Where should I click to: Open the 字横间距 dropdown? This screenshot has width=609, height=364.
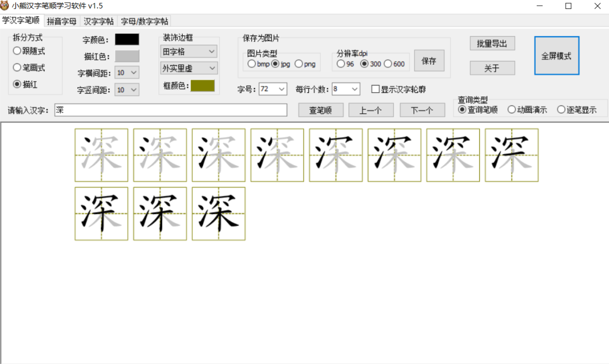pyautogui.click(x=127, y=73)
